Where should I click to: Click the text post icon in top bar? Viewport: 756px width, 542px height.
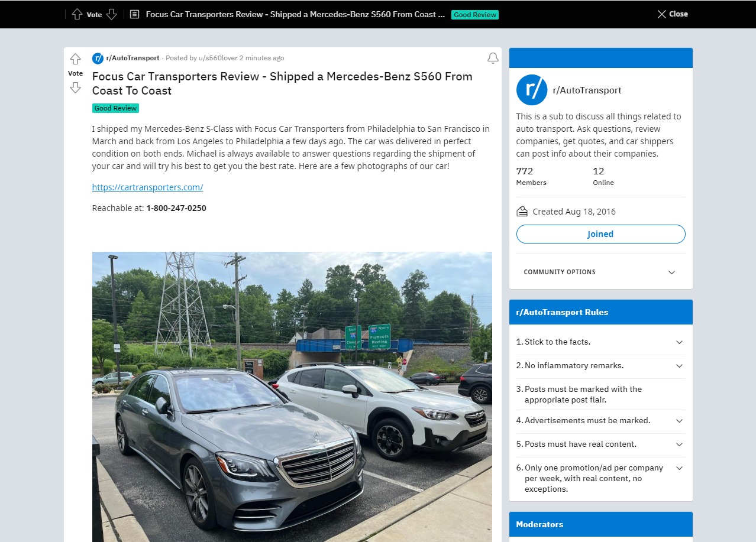(x=134, y=14)
